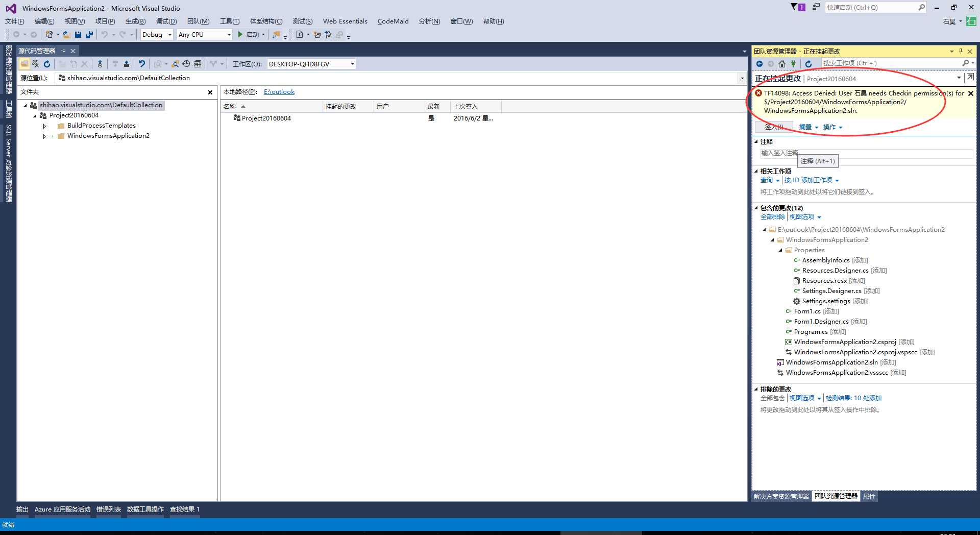Screen dimensions: 980x535
Task: Dismiss the TF14098 Access Denied error
Action: (971, 93)
